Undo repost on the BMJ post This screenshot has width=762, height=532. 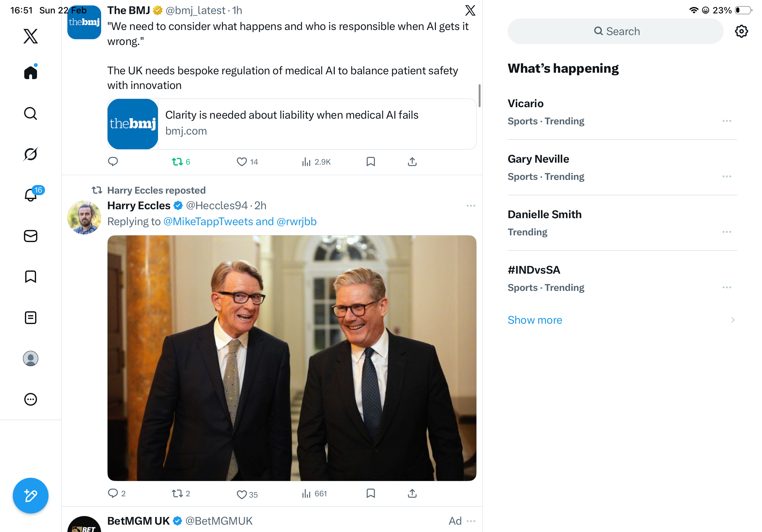[x=177, y=162]
